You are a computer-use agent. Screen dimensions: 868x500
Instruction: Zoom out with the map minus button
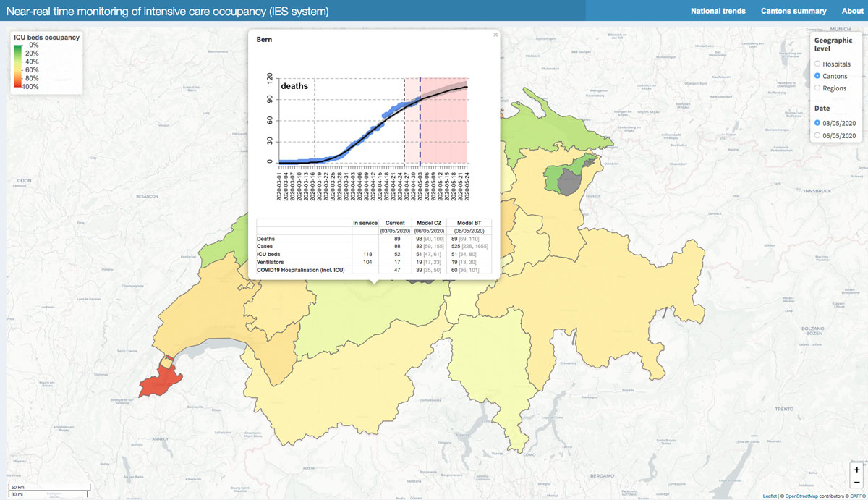pyautogui.click(x=856, y=482)
